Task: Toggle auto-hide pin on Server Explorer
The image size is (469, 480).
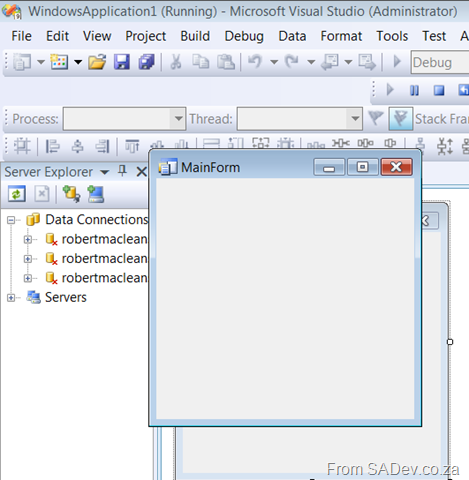Action: [x=122, y=171]
